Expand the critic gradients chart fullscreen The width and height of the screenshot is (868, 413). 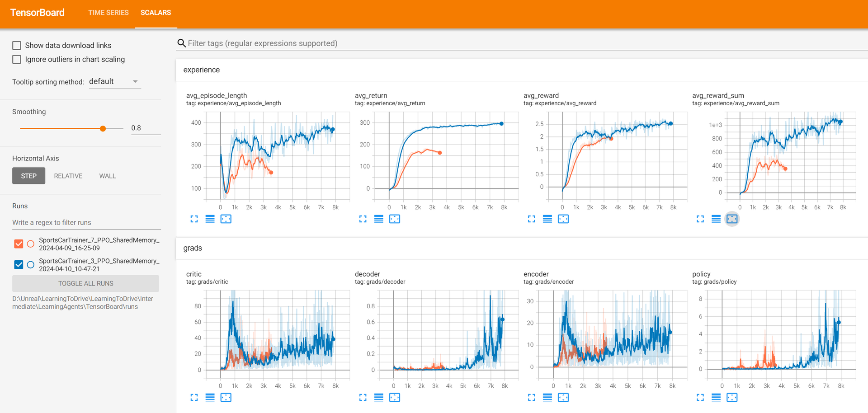click(x=194, y=397)
